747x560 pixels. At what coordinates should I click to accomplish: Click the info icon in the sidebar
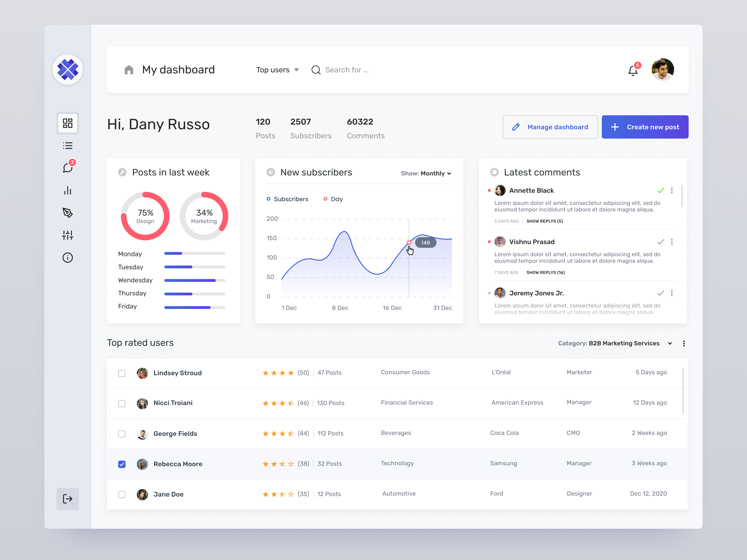click(x=67, y=258)
